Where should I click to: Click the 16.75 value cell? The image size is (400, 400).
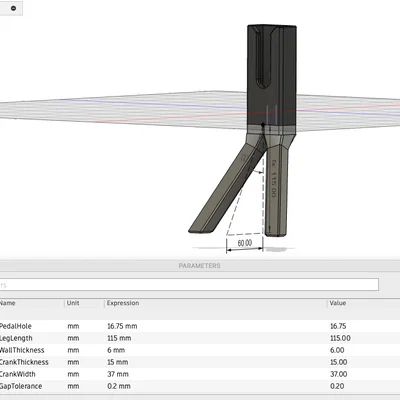[x=338, y=326]
